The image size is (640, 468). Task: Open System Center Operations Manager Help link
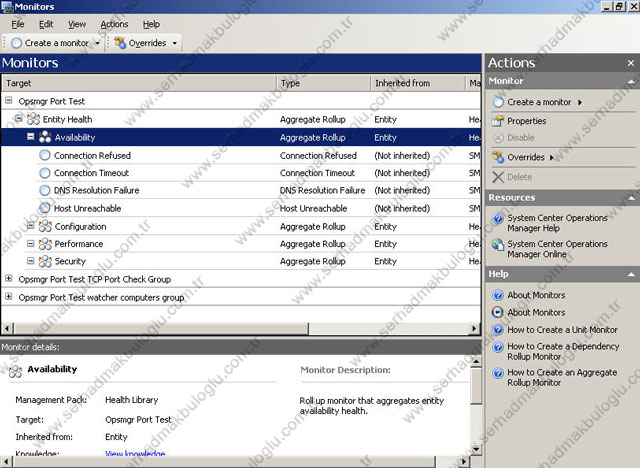coord(557,223)
